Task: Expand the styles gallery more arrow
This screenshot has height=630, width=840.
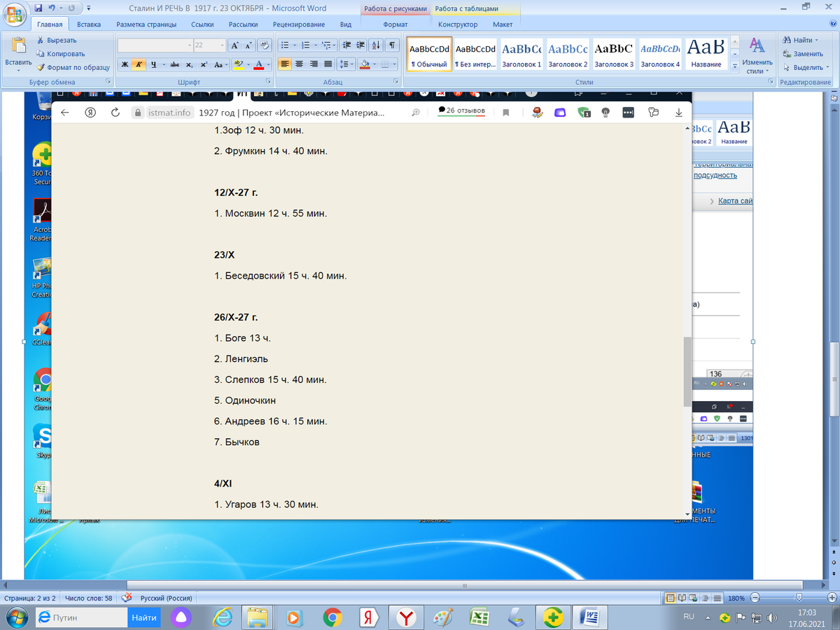Action: 734,66
